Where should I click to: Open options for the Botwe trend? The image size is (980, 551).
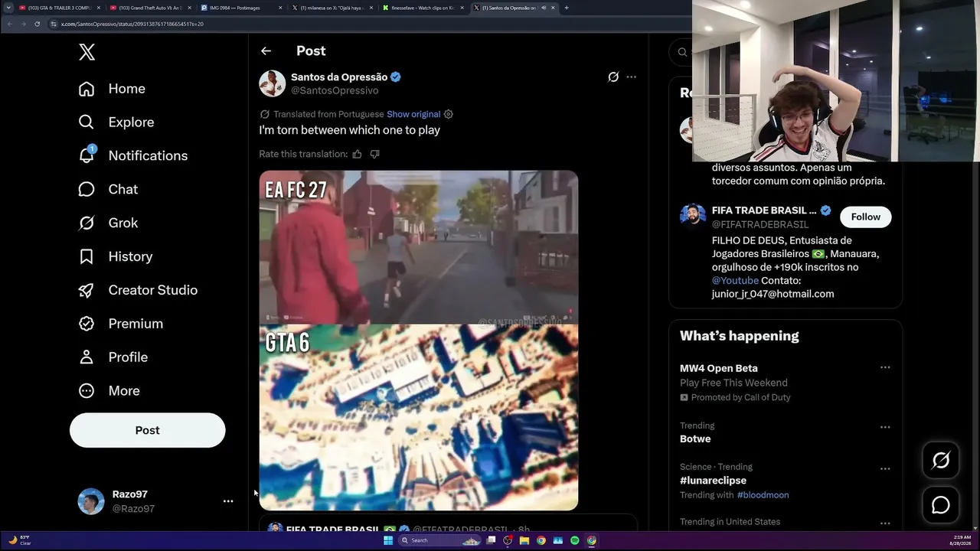(x=885, y=427)
